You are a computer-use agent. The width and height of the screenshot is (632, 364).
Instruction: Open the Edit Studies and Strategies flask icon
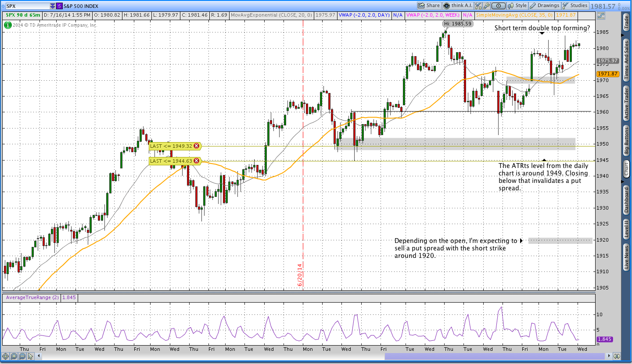click(x=478, y=6)
